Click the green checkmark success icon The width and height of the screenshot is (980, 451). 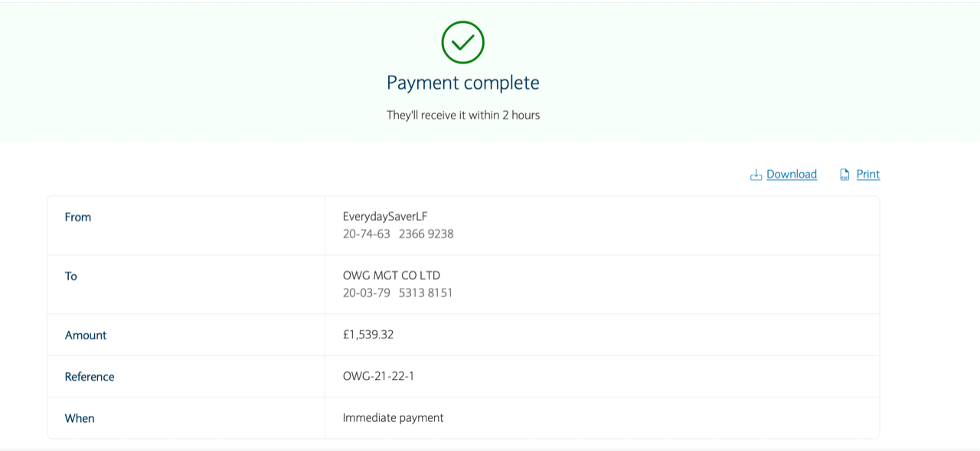coord(463,42)
